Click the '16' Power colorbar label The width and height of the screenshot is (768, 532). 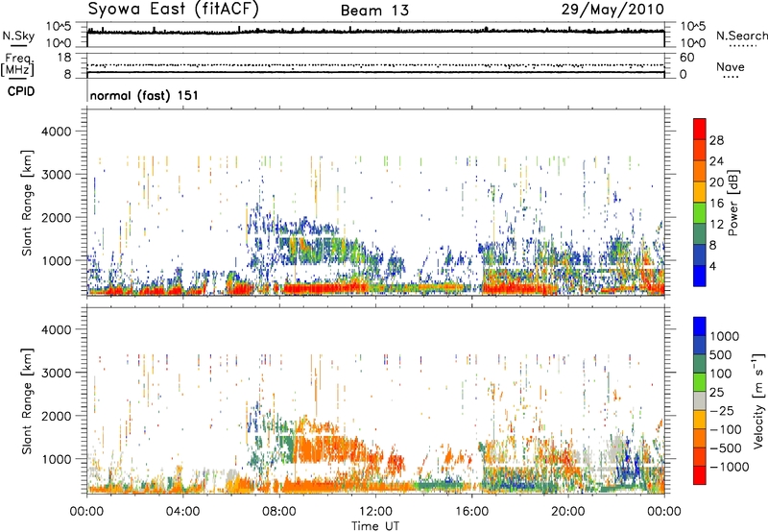pos(716,204)
